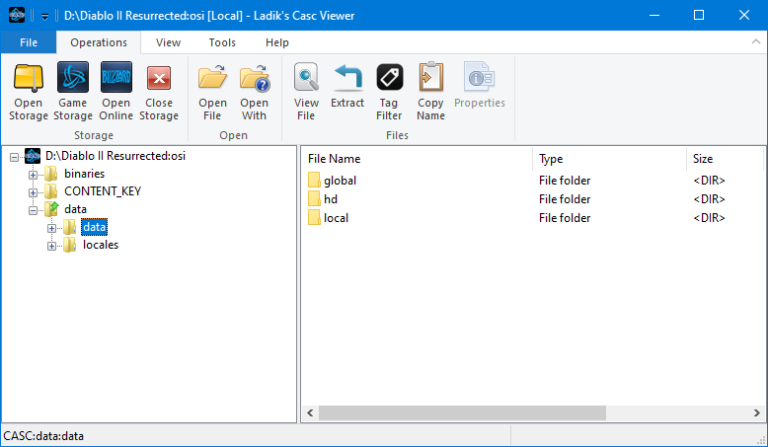This screenshot has width=768, height=447.
Task: Expand the CONTENT_KEY tree node
Action: [x=33, y=191]
